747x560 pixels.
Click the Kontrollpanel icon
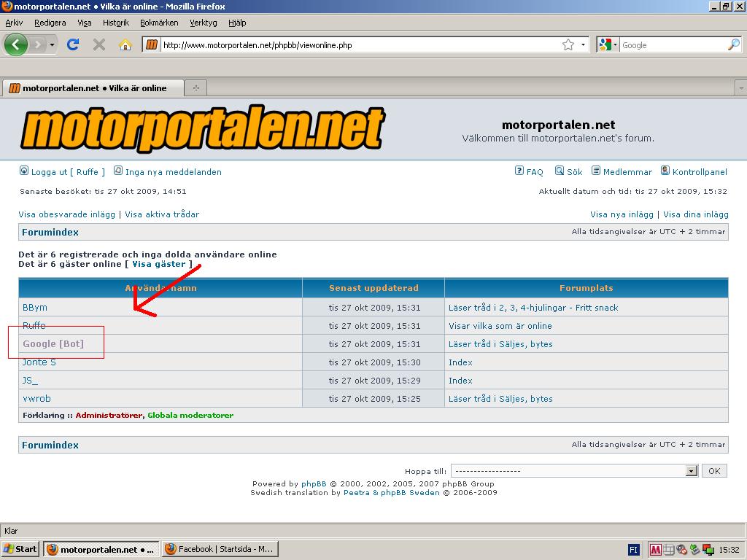(665, 171)
